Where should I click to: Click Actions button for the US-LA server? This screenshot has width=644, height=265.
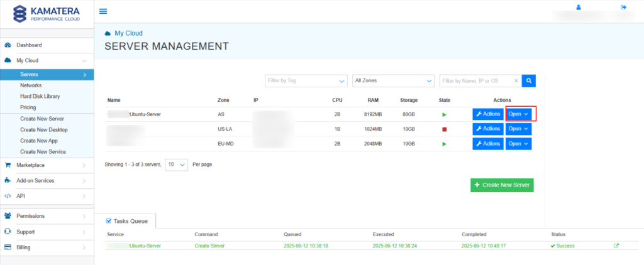488,129
